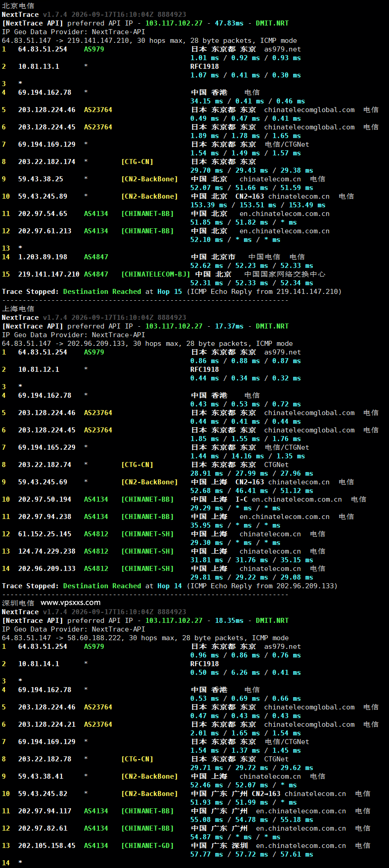Click hop IP 61.152.25.145

pyautogui.click(x=45, y=534)
